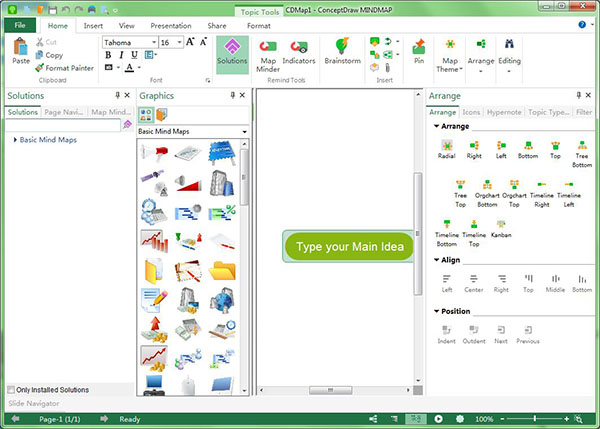
Task: Apply Tree Bottom arrangement
Action: coord(582,154)
